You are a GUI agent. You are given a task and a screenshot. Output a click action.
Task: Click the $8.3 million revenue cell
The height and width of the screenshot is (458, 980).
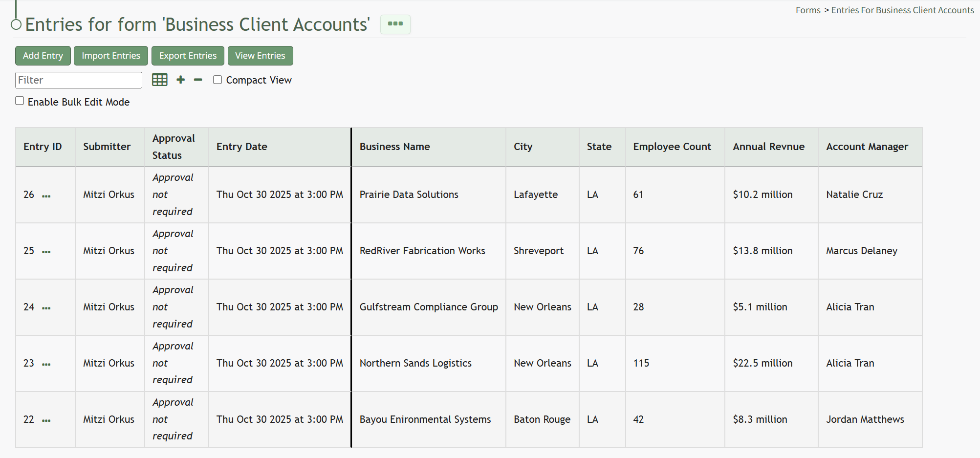(771, 419)
